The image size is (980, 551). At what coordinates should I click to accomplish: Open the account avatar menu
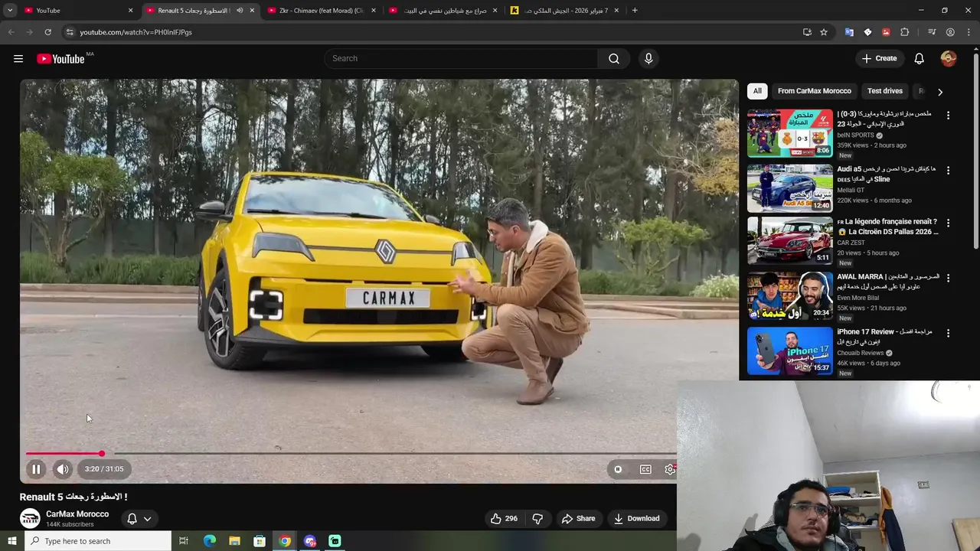tap(949, 59)
